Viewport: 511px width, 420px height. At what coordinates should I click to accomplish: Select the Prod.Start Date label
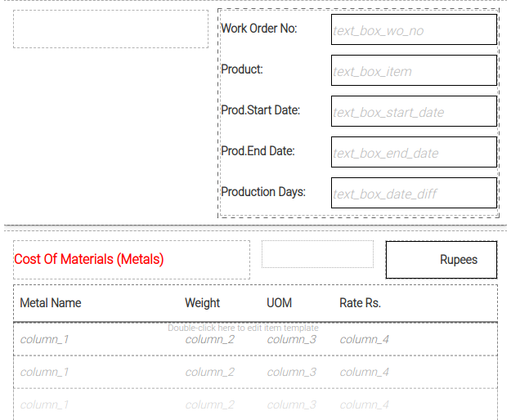click(261, 110)
